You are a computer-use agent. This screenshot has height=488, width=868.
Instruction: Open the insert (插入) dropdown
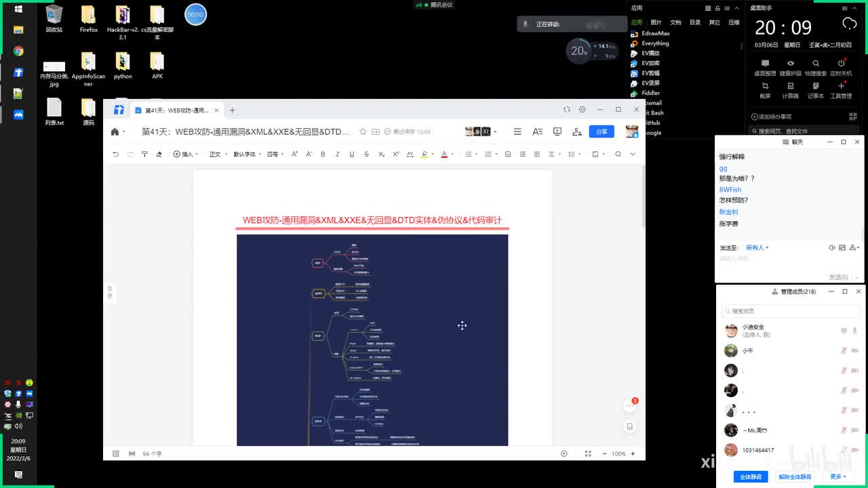coord(184,155)
